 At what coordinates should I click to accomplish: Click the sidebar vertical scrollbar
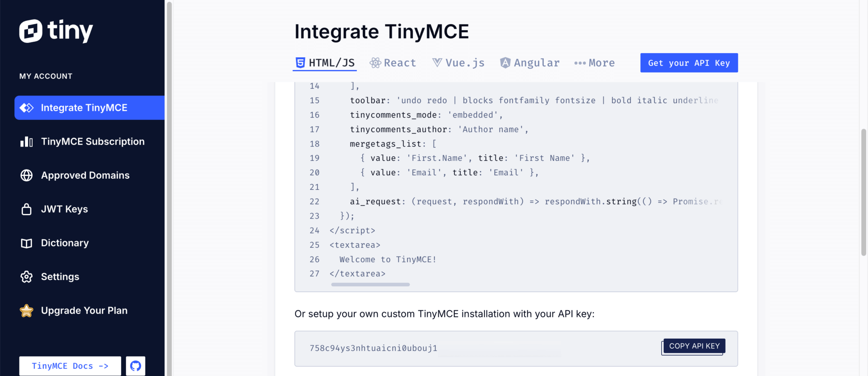[169, 188]
